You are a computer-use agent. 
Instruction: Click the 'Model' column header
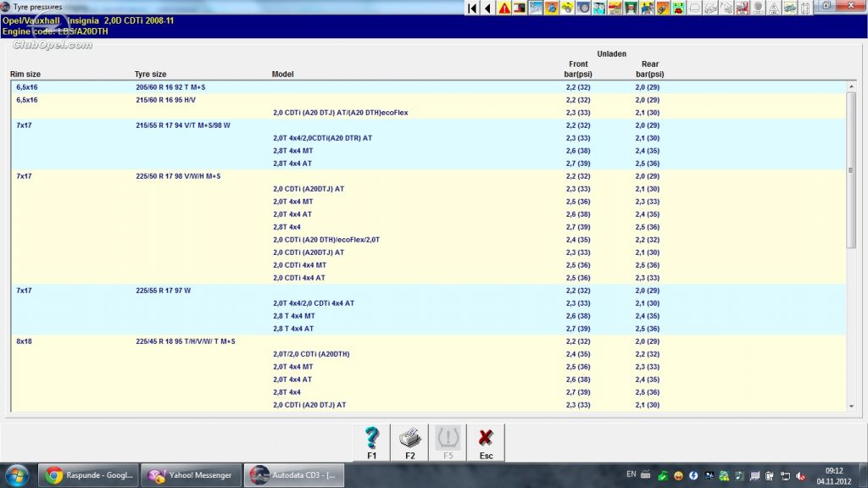click(x=282, y=75)
